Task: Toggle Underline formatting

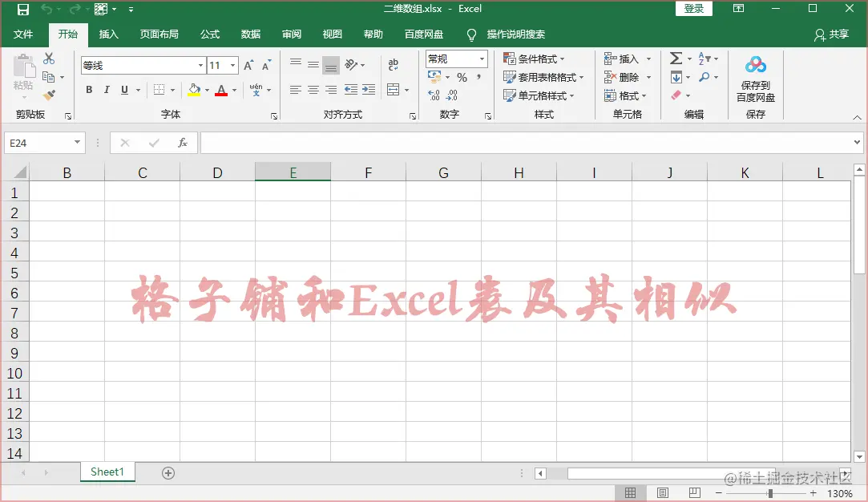Action: pyautogui.click(x=124, y=90)
